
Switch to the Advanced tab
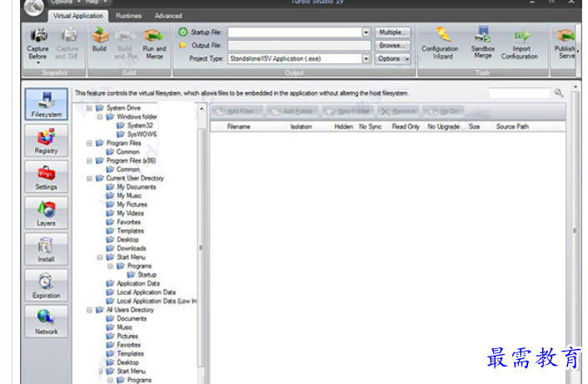coord(168,16)
